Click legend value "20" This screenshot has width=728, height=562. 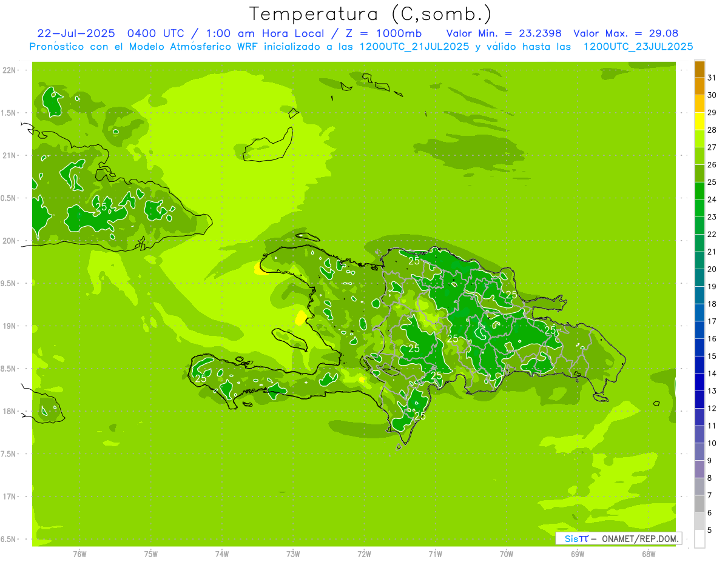click(712, 269)
